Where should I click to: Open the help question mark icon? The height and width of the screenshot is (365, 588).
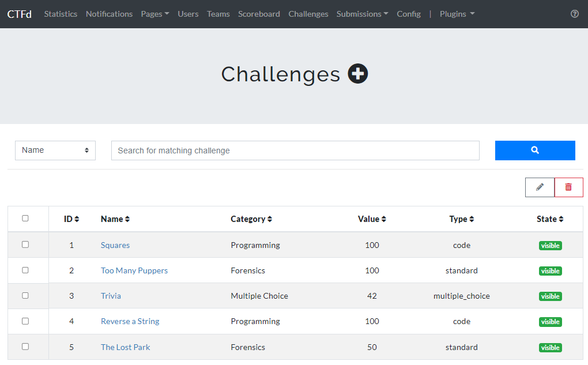tap(574, 14)
